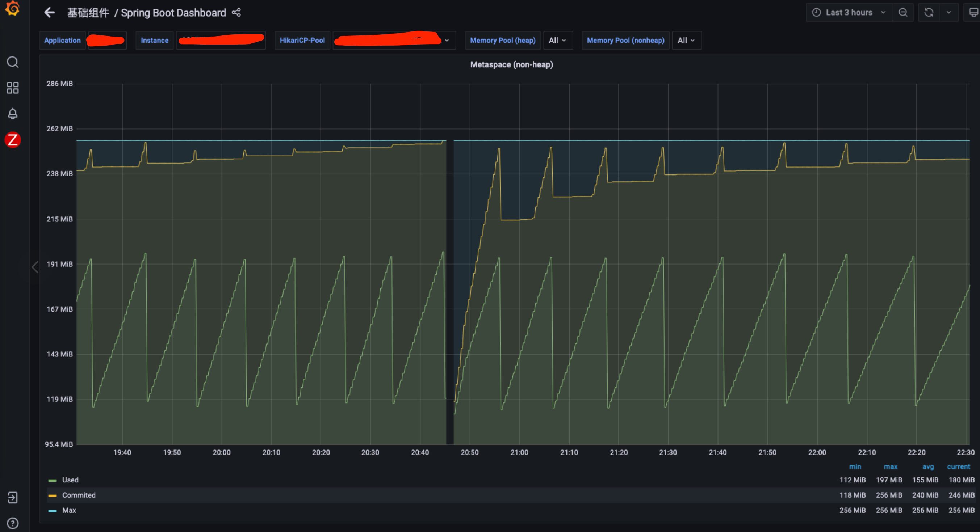Click the Used avg value 155 MiB
Screen dimensions: 980x532
pos(925,480)
